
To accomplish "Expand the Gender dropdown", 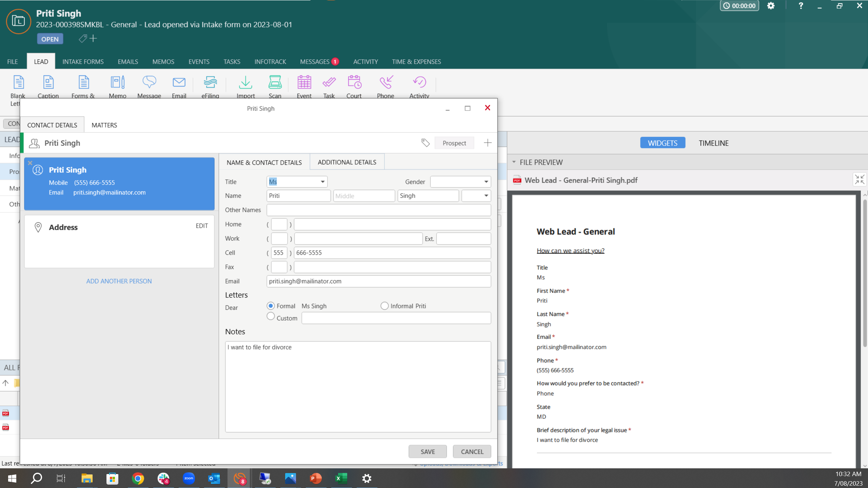I will 486,182.
